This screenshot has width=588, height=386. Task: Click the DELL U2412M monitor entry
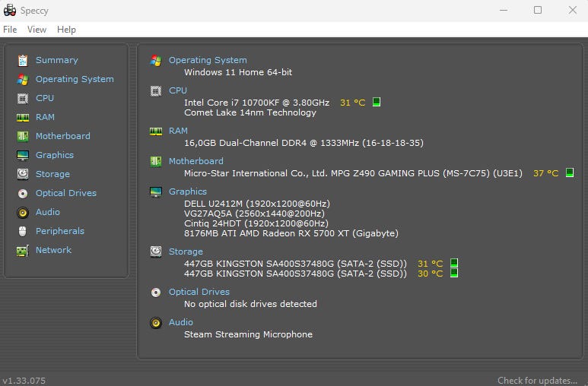(x=257, y=204)
